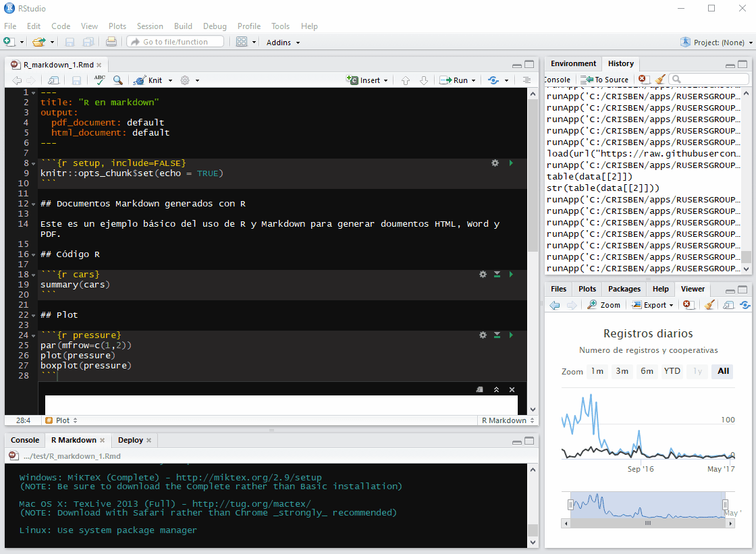
Task: Show document outline icon in editor
Action: [526, 80]
